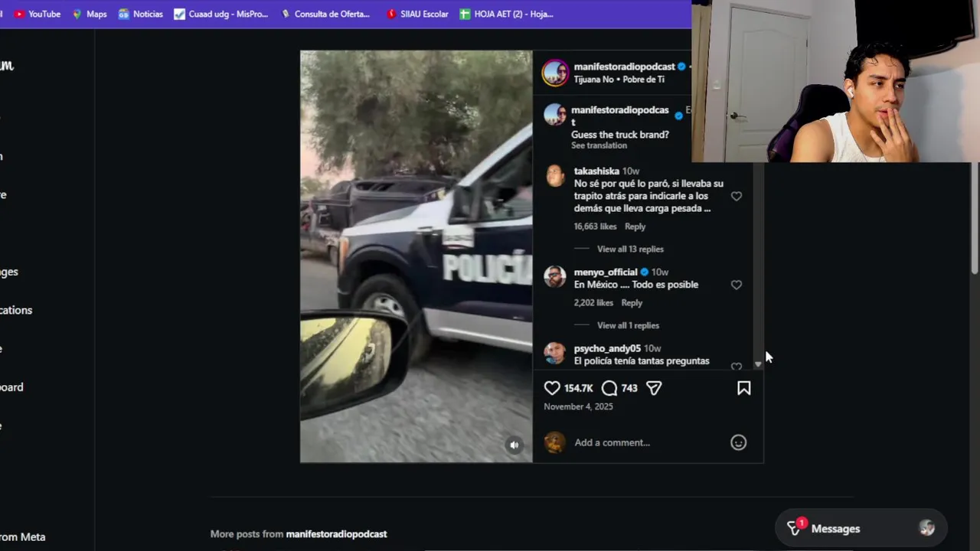Viewport: 980px width, 551px height.
Task: Open the emoji picker in the comment box
Action: [x=738, y=442]
